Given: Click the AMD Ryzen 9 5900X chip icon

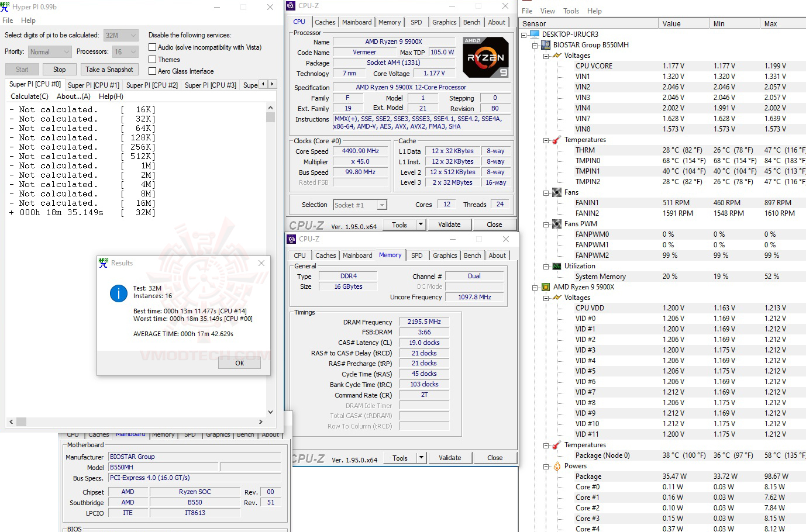Looking at the screenshot, I should point(546,287).
